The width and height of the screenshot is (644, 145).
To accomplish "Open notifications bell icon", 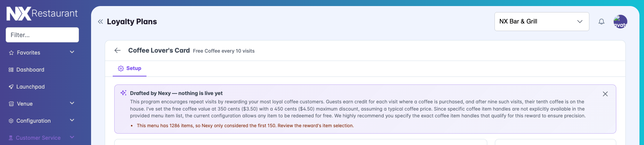I will click(601, 22).
